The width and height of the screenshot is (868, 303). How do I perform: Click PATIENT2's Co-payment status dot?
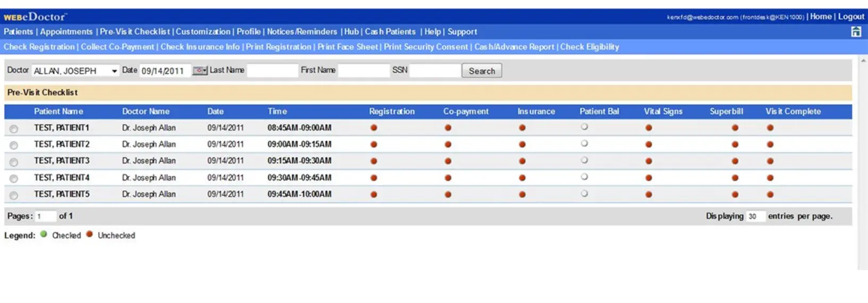click(448, 145)
